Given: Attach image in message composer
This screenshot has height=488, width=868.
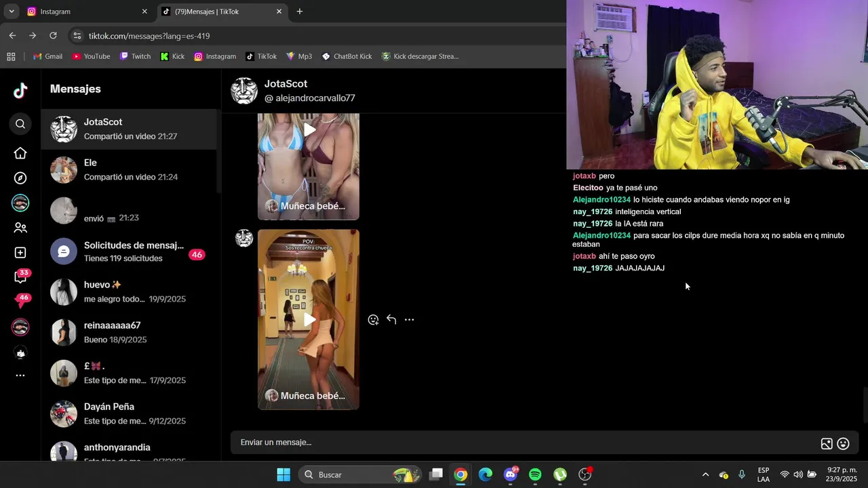Looking at the screenshot, I should point(827,444).
